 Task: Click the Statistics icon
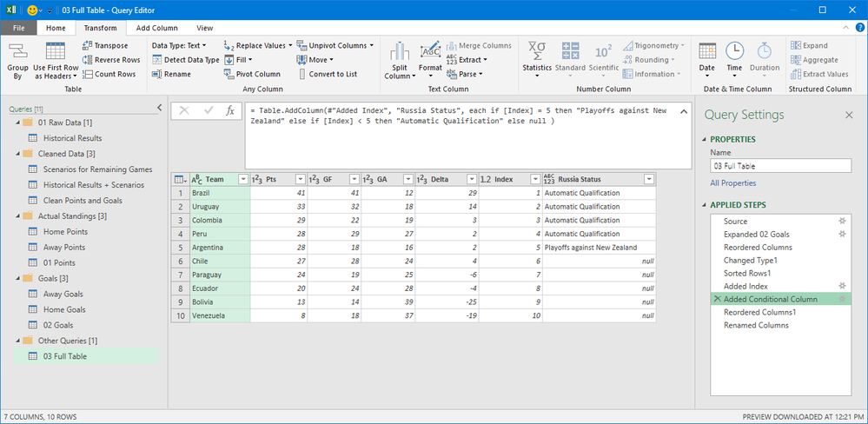point(537,51)
